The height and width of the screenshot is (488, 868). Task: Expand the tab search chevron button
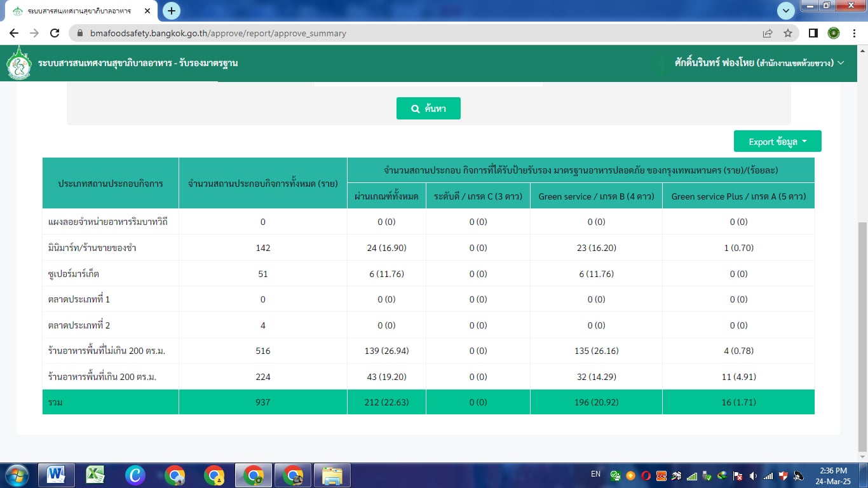[x=786, y=11]
